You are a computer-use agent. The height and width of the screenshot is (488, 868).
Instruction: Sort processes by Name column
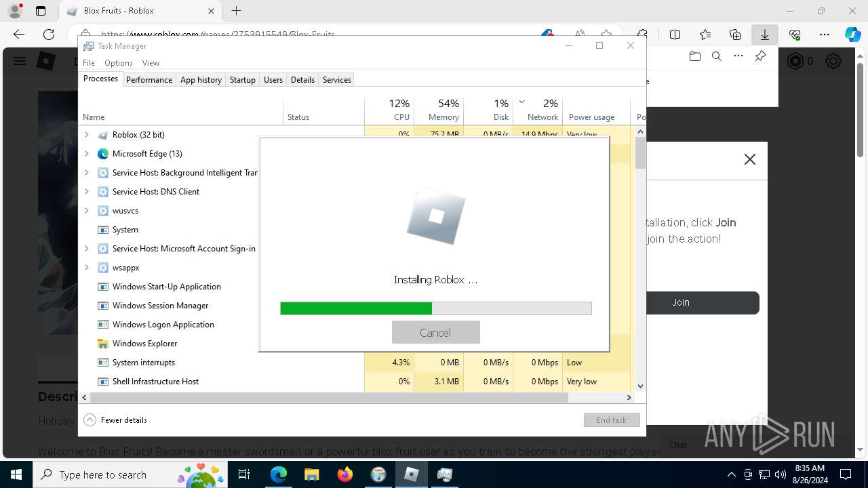click(x=181, y=110)
